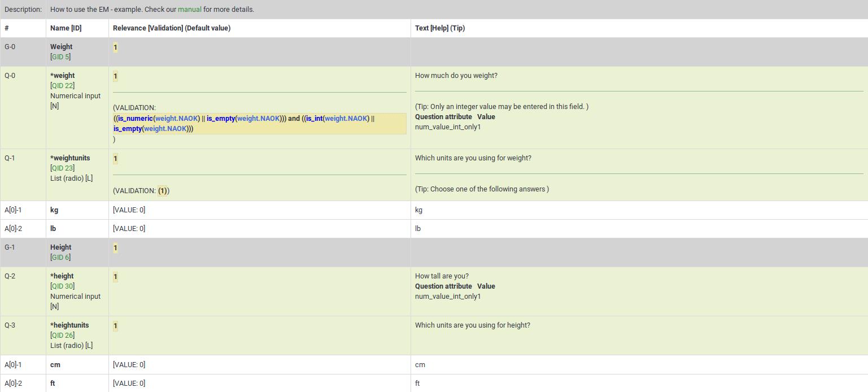Follow the GID 6 link under Height
The height and width of the screenshot is (392, 868).
[x=60, y=258]
